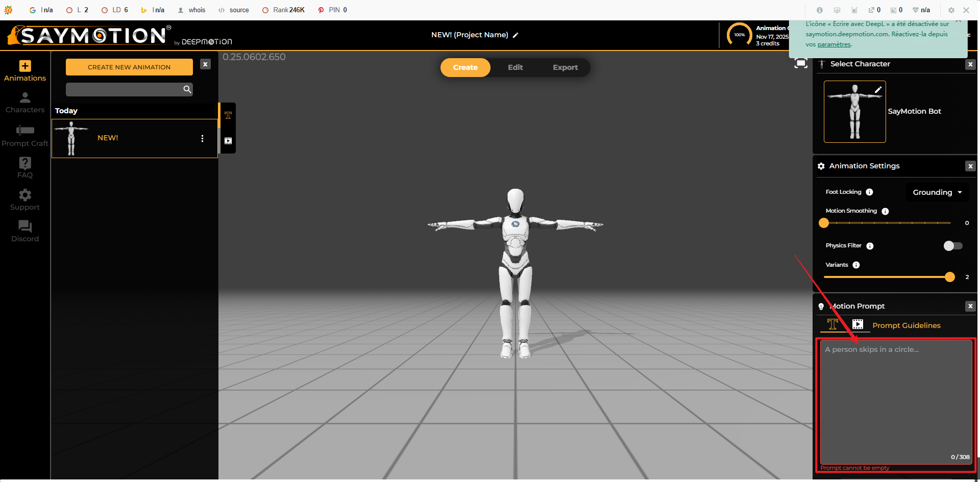
Task: Open Prompt Craft from the sidebar
Action: click(x=25, y=136)
